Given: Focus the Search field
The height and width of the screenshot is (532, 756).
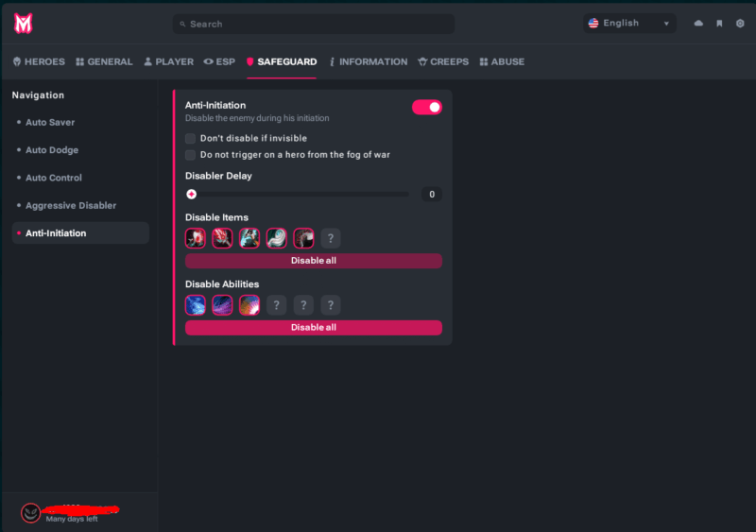Looking at the screenshot, I should [314, 25].
